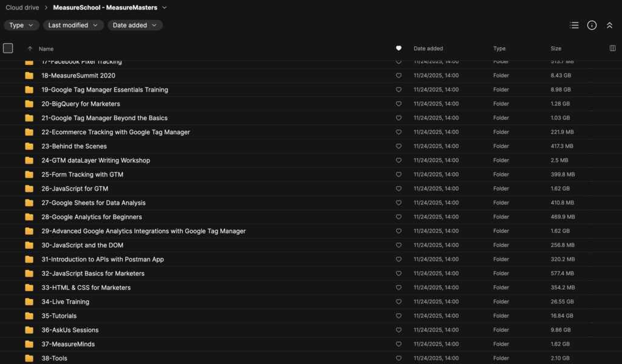This screenshot has height=364, width=622.
Task: Sort by the Date added column
Action: 428,49
